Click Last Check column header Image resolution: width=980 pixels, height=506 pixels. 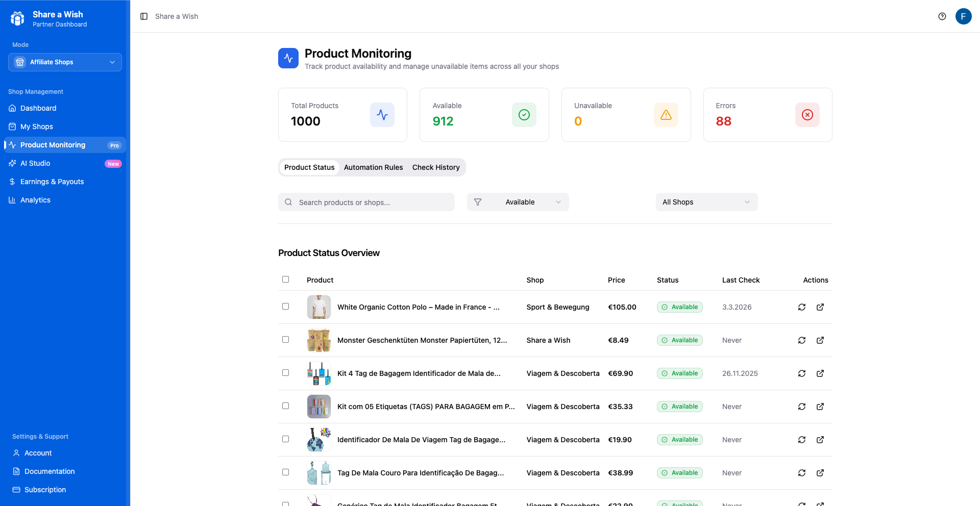[741, 280]
